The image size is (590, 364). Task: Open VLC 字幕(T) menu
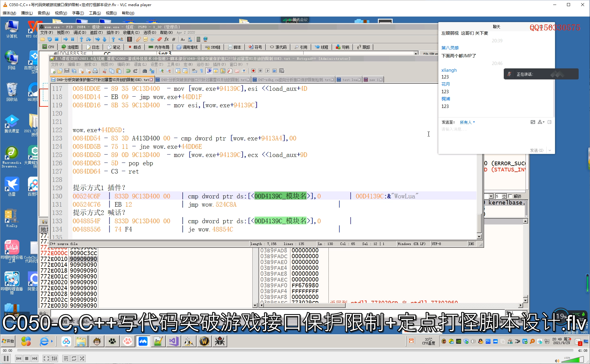pyautogui.click(x=78, y=13)
